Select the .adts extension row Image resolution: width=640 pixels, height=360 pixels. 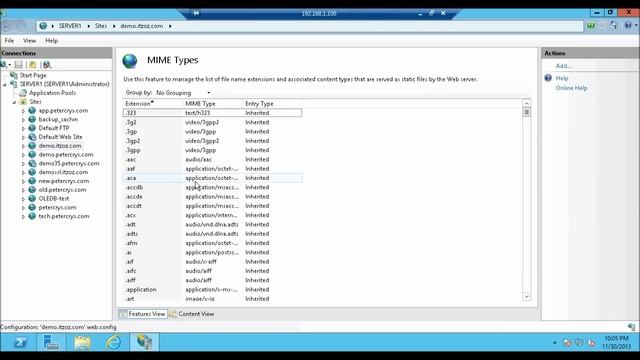pyautogui.click(x=212, y=234)
